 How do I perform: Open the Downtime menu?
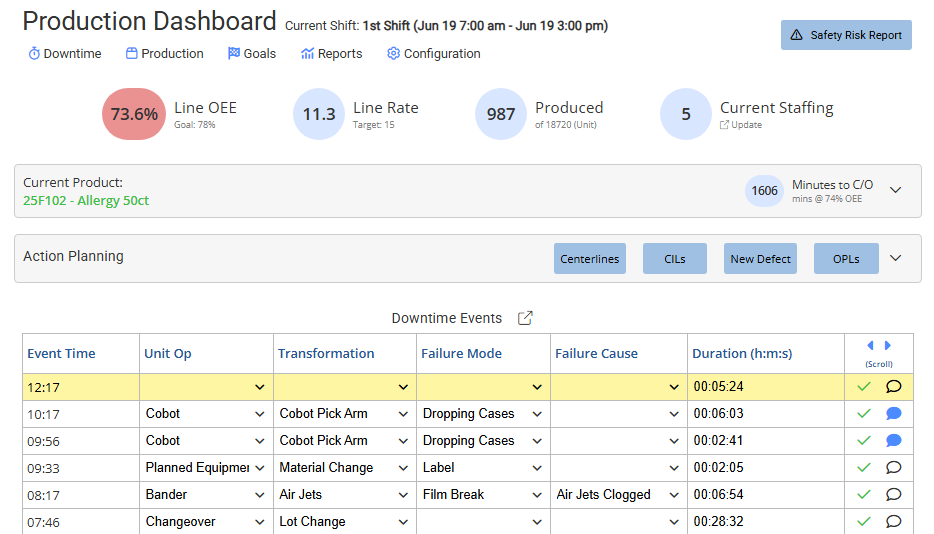click(x=65, y=54)
